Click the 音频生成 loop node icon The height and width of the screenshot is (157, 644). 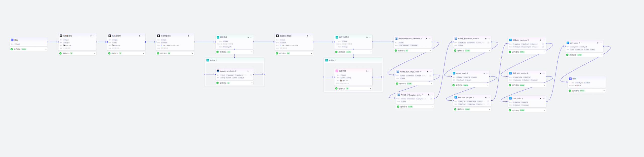point(218,37)
